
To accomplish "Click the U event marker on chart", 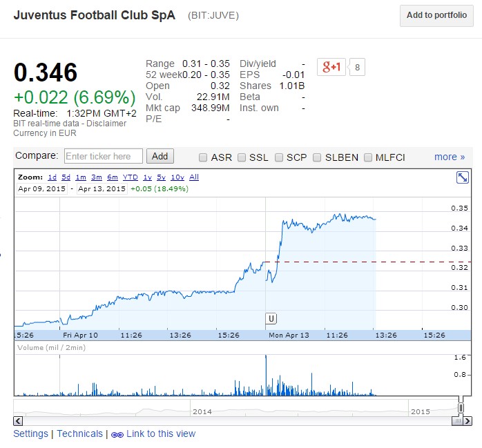I will point(271,318).
